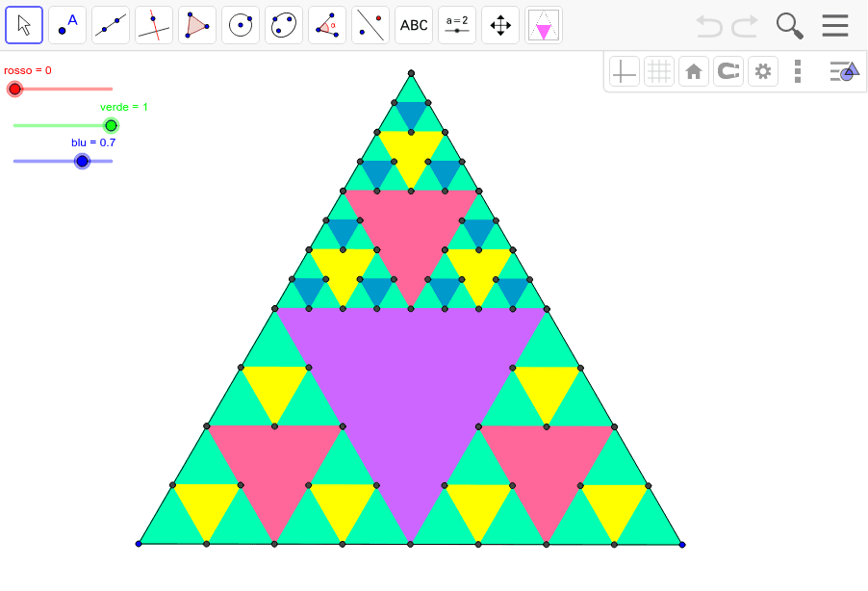Select the Slider a=2 tool

click(457, 25)
